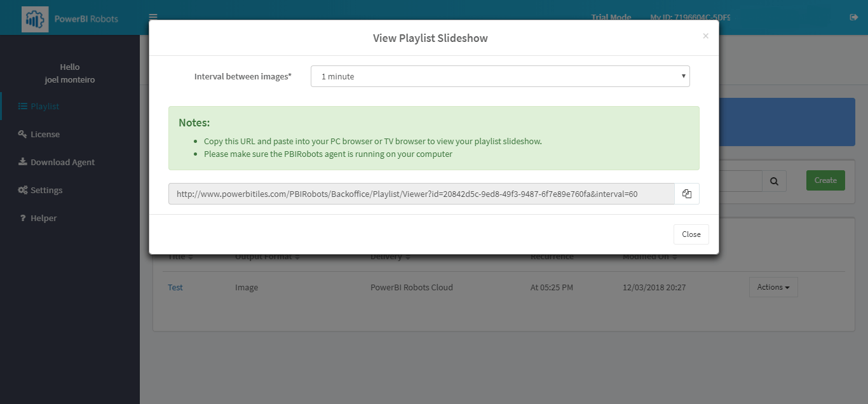Image resolution: width=868 pixels, height=404 pixels.
Task: Open the Actions dropdown for the Test playlist
Action: coord(773,286)
